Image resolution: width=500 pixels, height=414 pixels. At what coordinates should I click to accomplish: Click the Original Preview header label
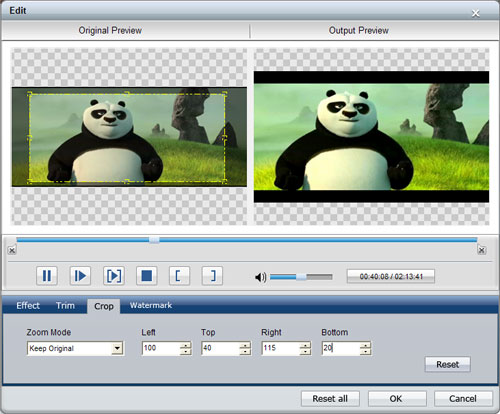(x=110, y=31)
